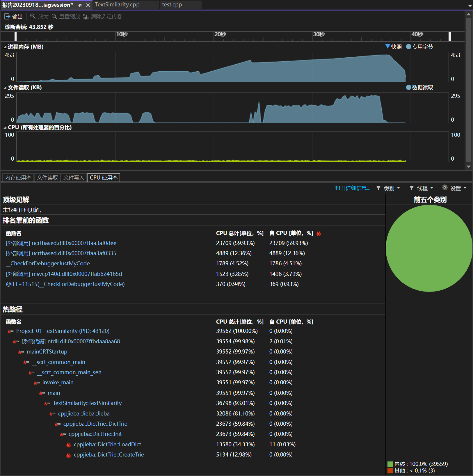Click the left timeline selection handle
Screen dimensions: 473x476
coord(16,36)
